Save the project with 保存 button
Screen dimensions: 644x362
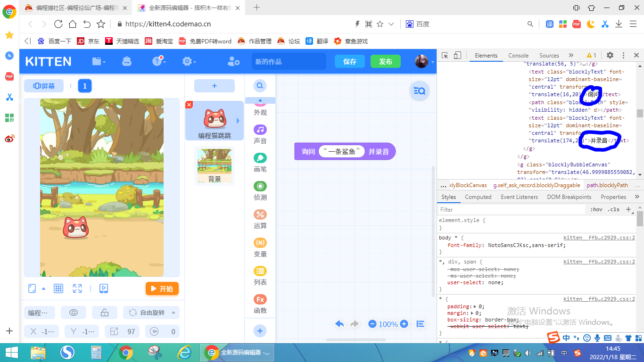pos(350,61)
